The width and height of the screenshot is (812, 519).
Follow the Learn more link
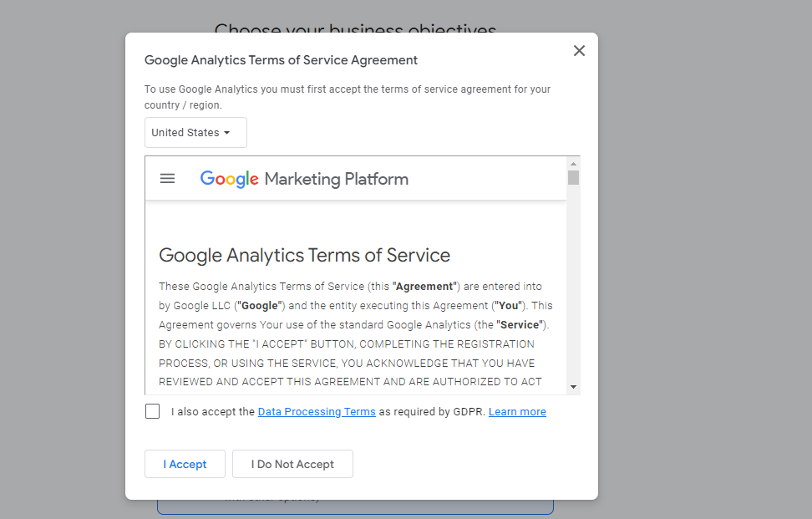pyautogui.click(x=517, y=412)
